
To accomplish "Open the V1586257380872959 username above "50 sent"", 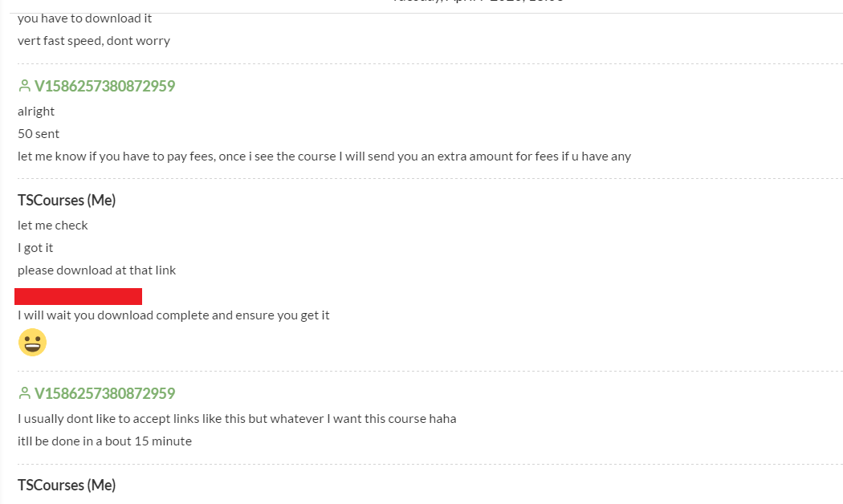I will click(x=104, y=86).
